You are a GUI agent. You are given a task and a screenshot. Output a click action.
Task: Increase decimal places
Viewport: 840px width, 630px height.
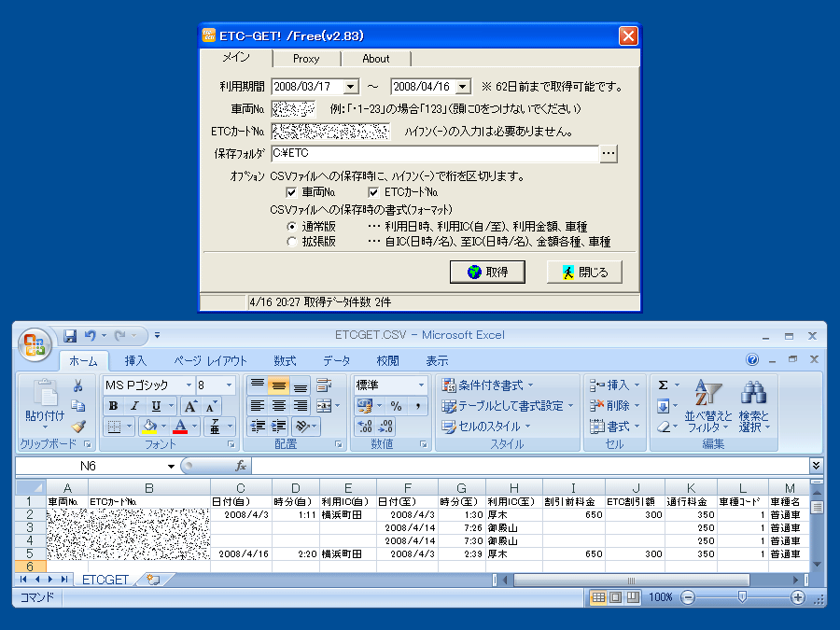[x=365, y=427]
